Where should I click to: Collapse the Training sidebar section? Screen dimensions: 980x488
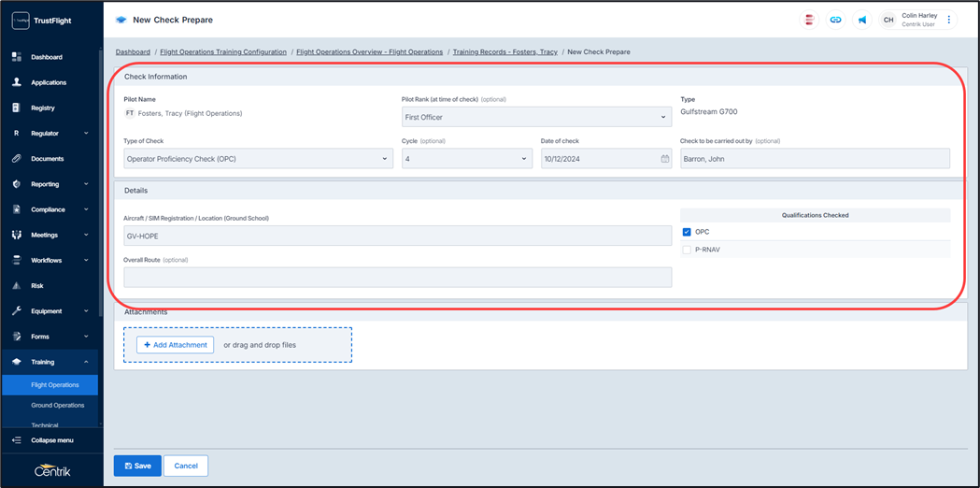(86, 362)
